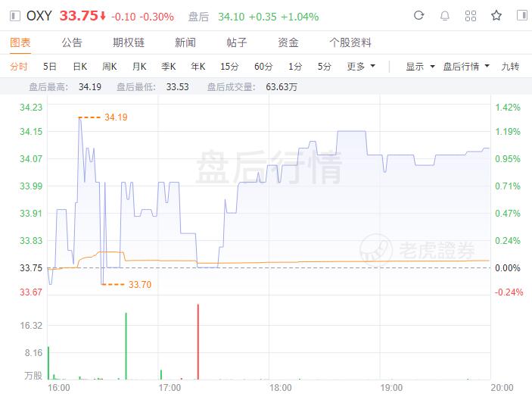Select 月K chart period

pyautogui.click(x=139, y=66)
